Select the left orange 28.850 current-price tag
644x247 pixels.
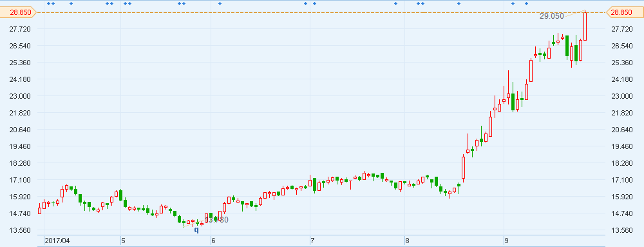[x=18, y=12]
